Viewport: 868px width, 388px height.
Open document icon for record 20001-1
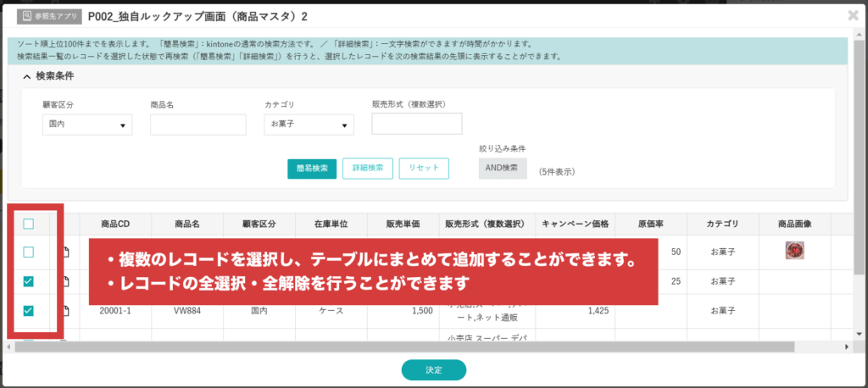[64, 311]
